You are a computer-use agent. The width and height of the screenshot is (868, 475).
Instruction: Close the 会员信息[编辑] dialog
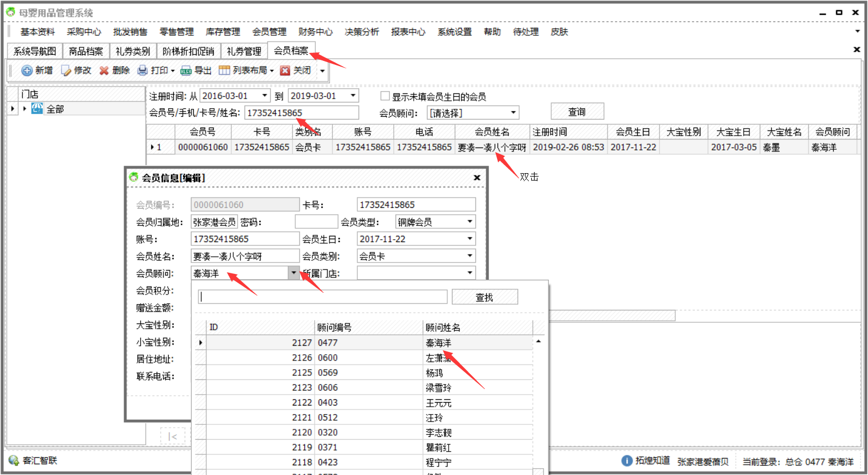(x=477, y=178)
